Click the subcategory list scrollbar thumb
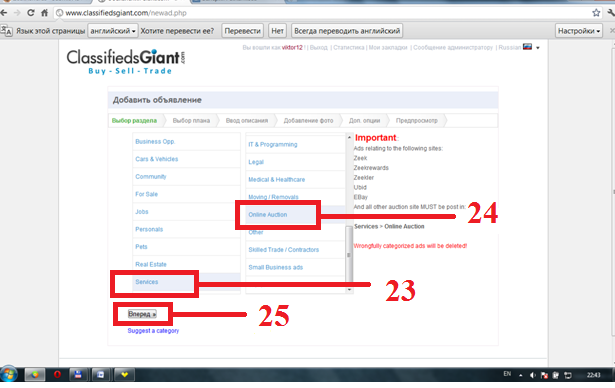Screen dimensions: 615x388 click(x=349, y=255)
